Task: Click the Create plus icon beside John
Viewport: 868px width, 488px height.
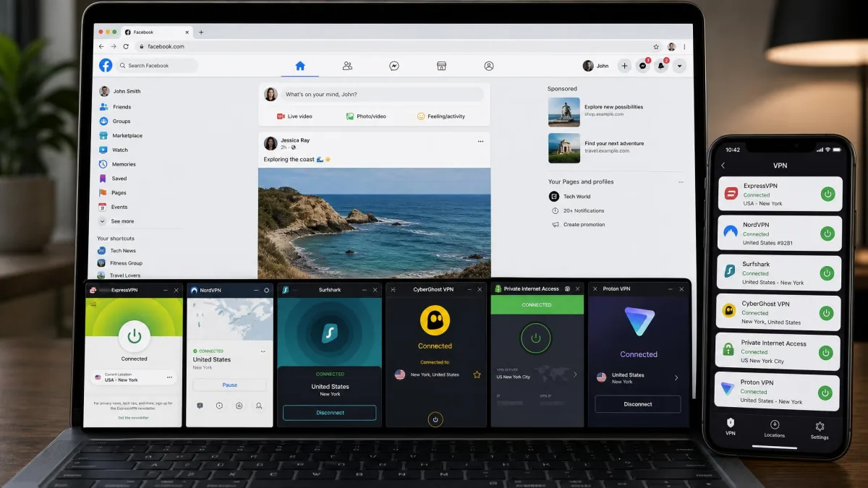Action: [x=625, y=66]
